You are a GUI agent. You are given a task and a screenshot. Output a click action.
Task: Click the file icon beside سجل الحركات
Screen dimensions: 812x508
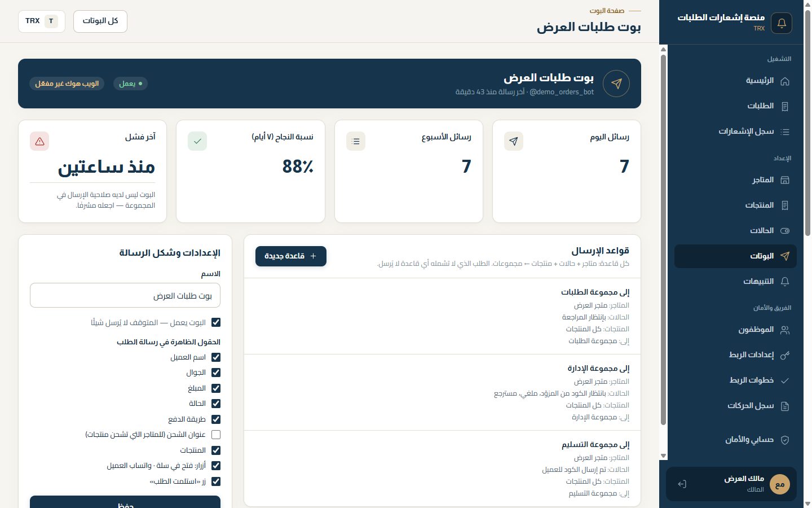pyautogui.click(x=784, y=406)
